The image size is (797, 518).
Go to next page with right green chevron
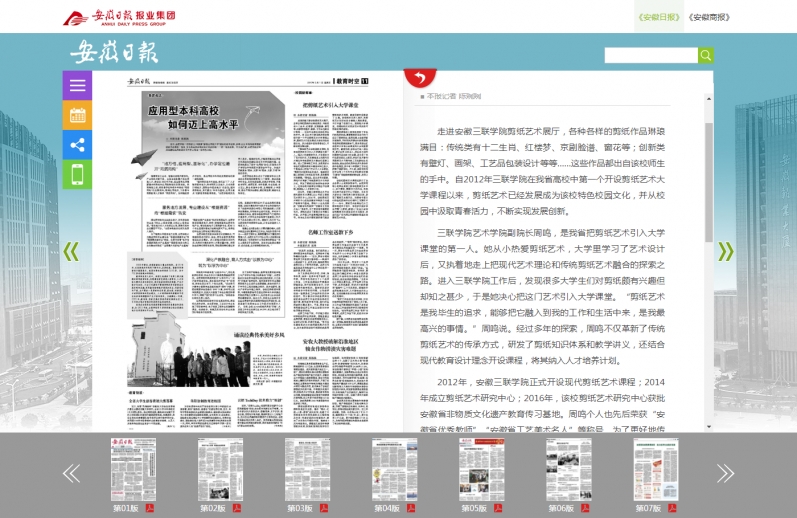point(726,252)
